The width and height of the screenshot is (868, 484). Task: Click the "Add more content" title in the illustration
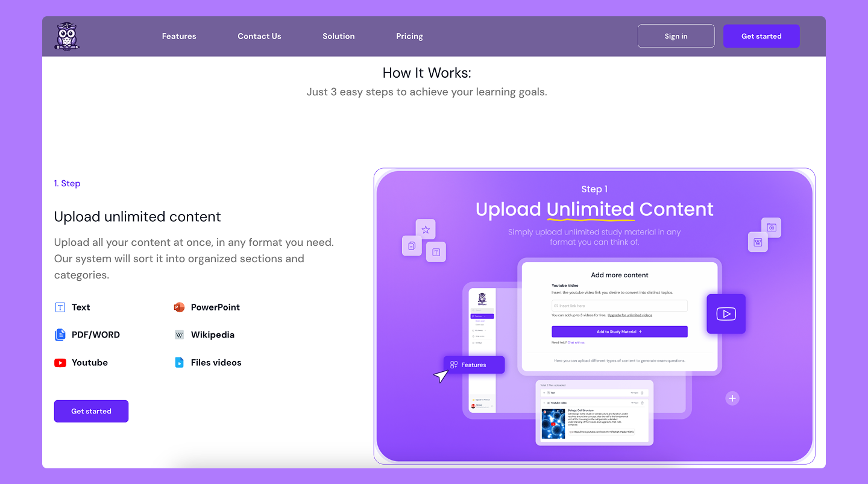620,275
